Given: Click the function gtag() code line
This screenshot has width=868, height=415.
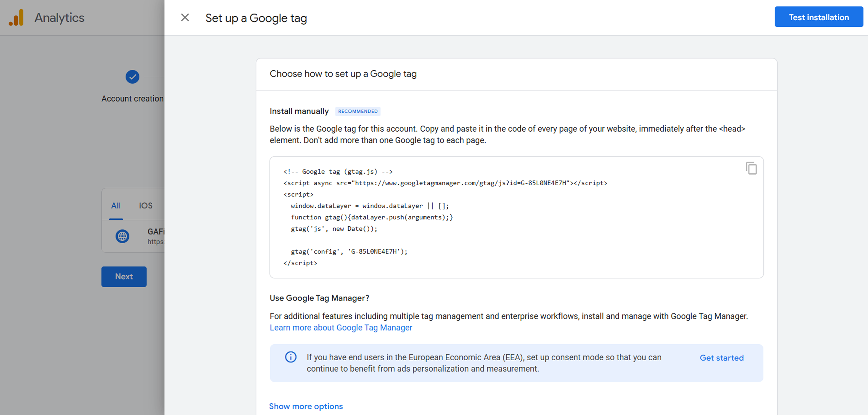Looking at the screenshot, I should (x=372, y=218).
